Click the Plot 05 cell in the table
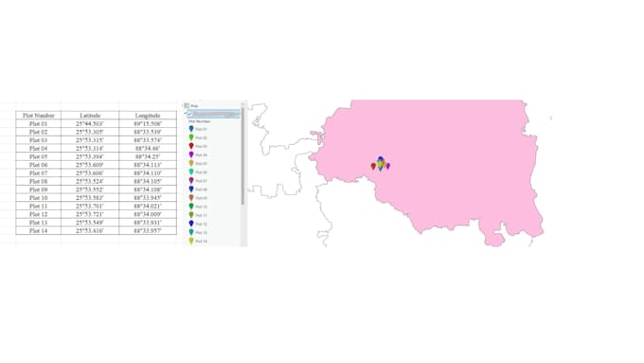The width and height of the screenshot is (644, 363). [39, 156]
